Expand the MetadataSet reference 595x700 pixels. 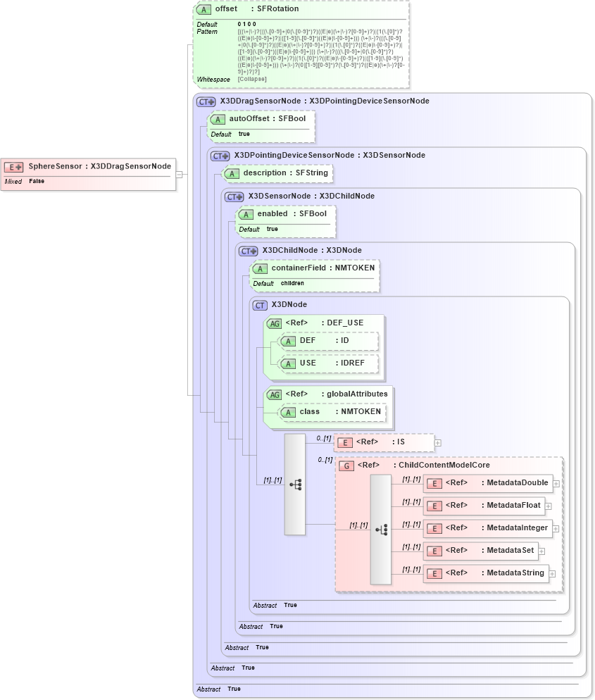[541, 551]
